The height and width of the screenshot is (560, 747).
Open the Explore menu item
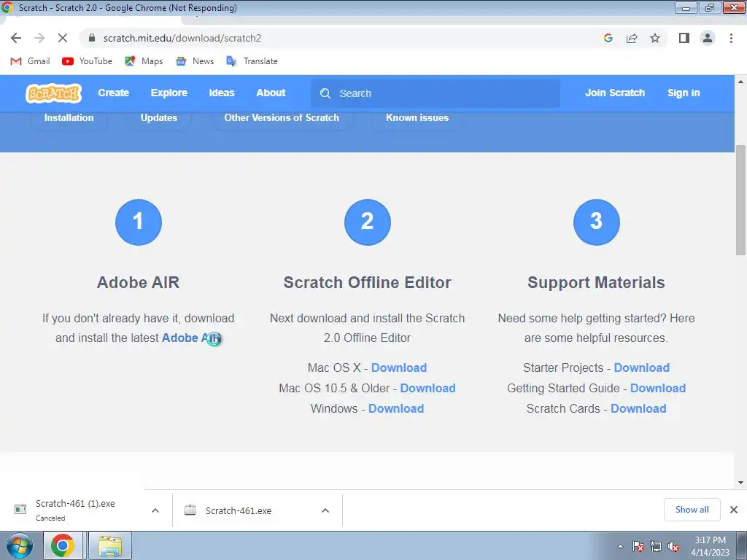point(169,93)
